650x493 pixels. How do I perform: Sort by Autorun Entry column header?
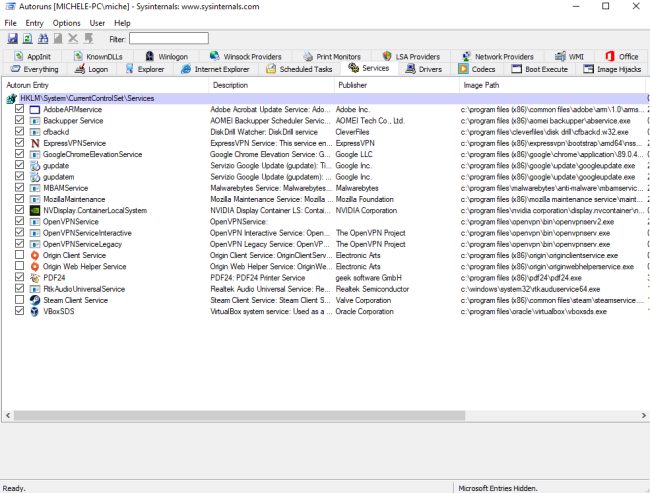click(105, 85)
